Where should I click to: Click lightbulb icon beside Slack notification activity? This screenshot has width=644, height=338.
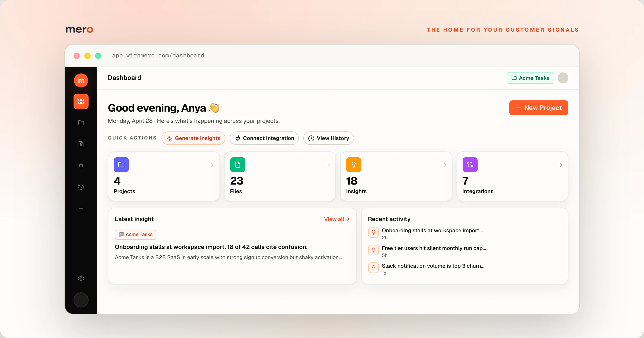(374, 268)
